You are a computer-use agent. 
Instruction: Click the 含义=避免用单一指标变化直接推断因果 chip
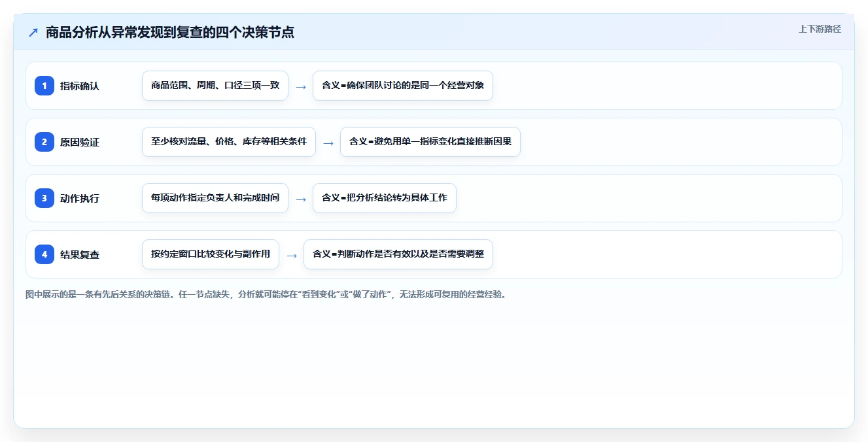point(430,142)
